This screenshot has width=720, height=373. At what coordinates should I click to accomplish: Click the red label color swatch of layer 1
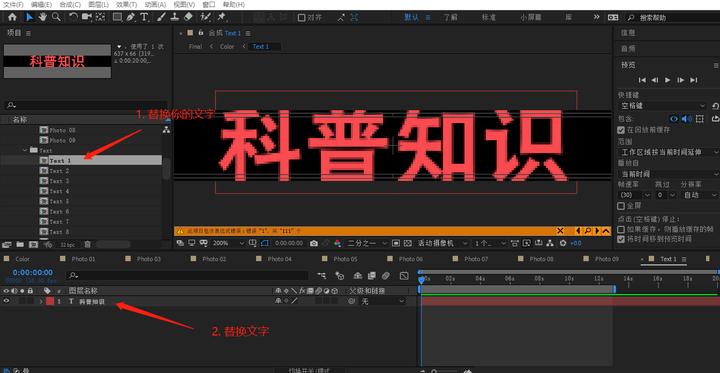50,301
